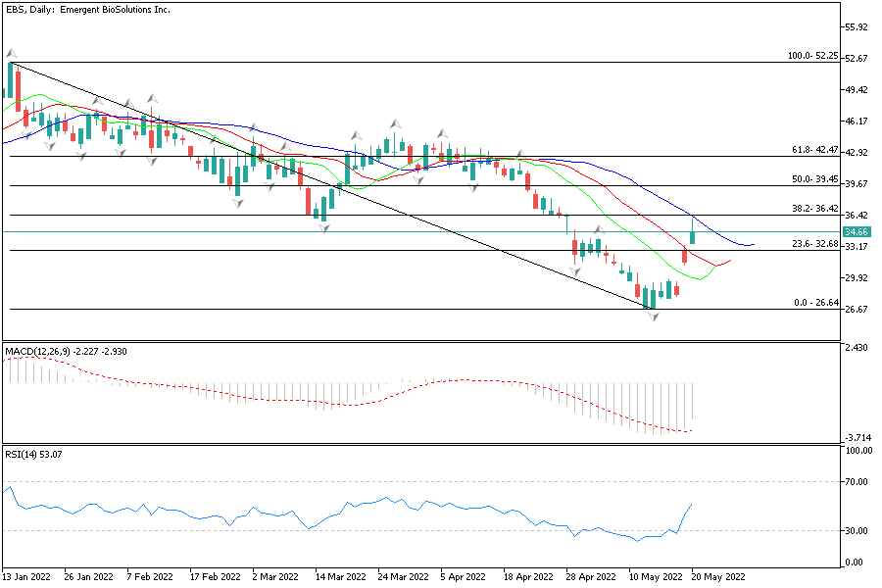
Task: Click the fractal arrow below the May low
Action: pyautogui.click(x=654, y=318)
